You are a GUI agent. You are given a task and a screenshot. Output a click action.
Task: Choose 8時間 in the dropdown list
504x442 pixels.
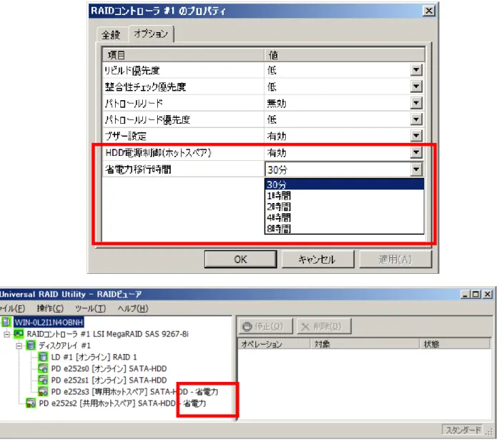[344, 228]
